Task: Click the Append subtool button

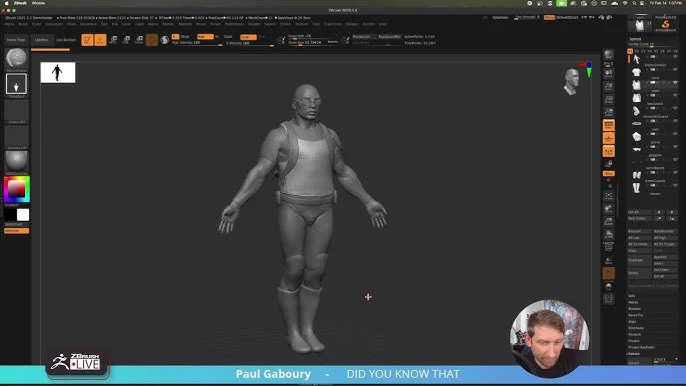Action: click(665, 257)
